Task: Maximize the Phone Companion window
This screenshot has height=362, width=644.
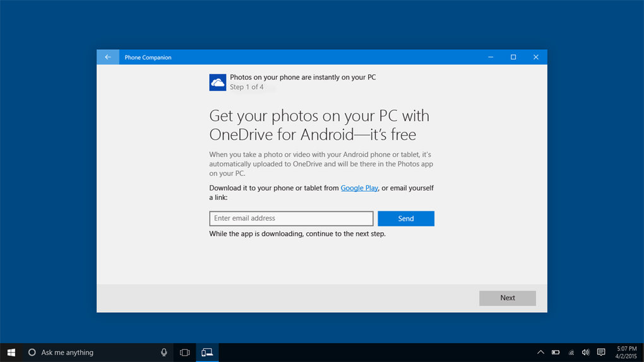Action: click(513, 57)
